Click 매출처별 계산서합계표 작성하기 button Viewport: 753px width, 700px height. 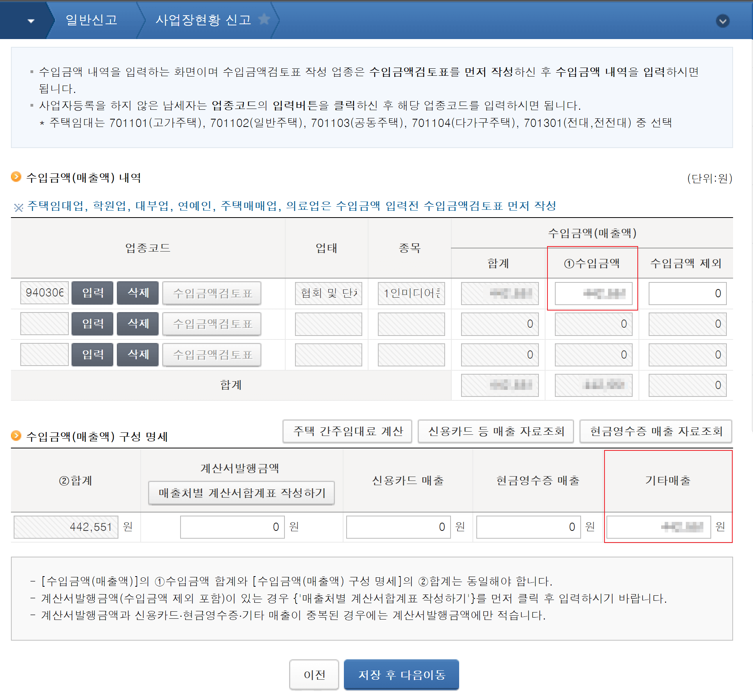241,493
